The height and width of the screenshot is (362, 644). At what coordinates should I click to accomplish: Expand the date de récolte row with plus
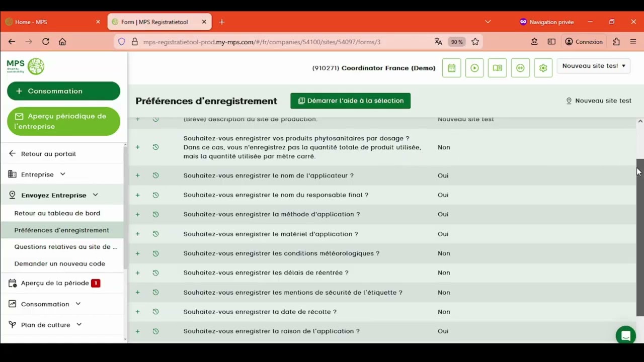[137, 312]
